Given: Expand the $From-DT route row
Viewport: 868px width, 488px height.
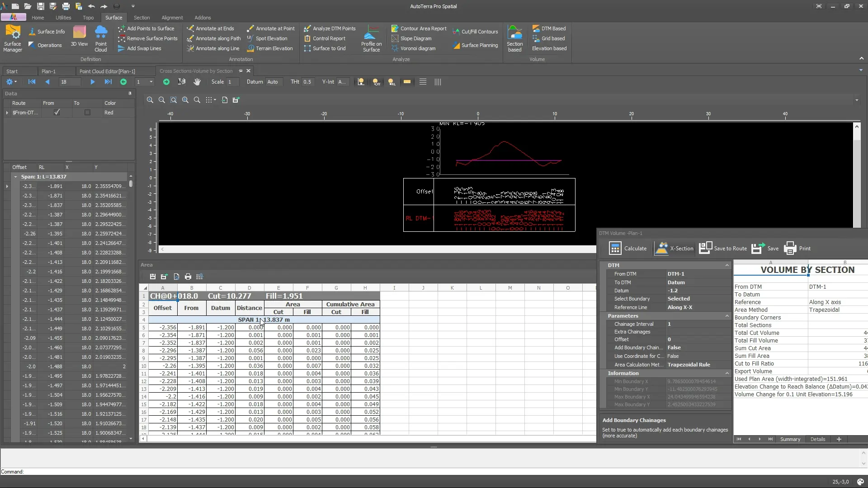Looking at the screenshot, I should point(7,113).
